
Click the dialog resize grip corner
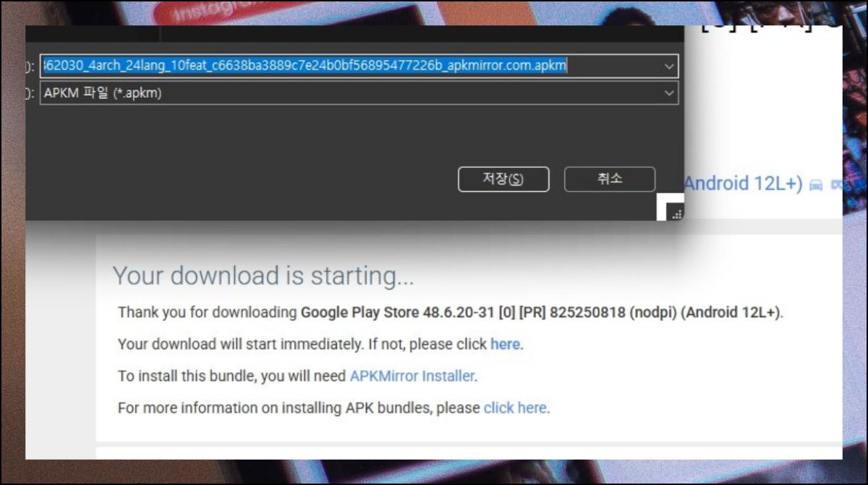pyautogui.click(x=676, y=214)
